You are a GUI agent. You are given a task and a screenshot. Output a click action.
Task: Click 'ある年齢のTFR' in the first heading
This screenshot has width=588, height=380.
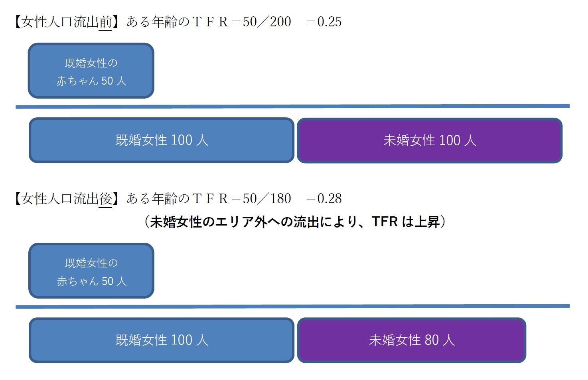(178, 22)
